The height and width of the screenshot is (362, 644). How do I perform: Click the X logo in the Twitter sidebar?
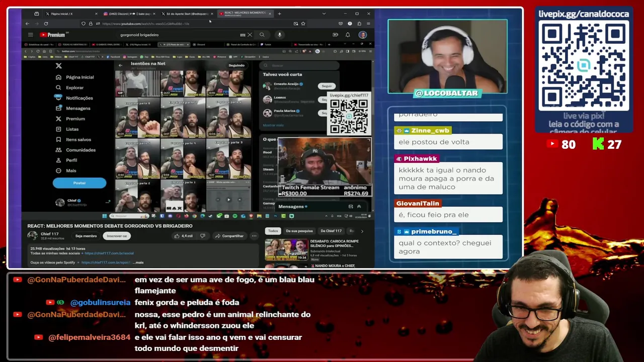tap(59, 66)
